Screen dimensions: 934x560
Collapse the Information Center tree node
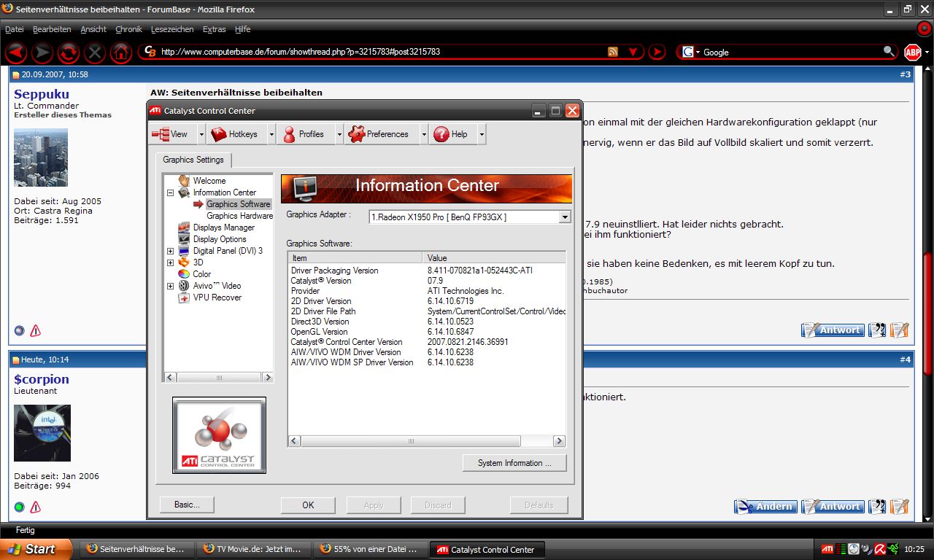tap(170, 192)
